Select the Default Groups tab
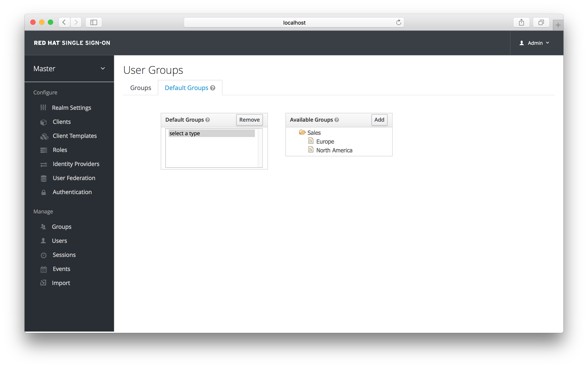Image resolution: width=588 pixels, height=368 pixels. 190,88
